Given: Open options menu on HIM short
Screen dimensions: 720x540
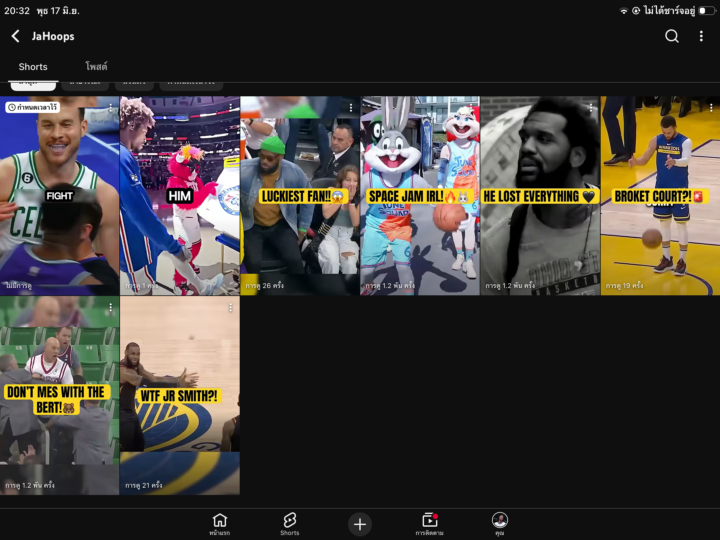Looking at the screenshot, I should coord(231,107).
